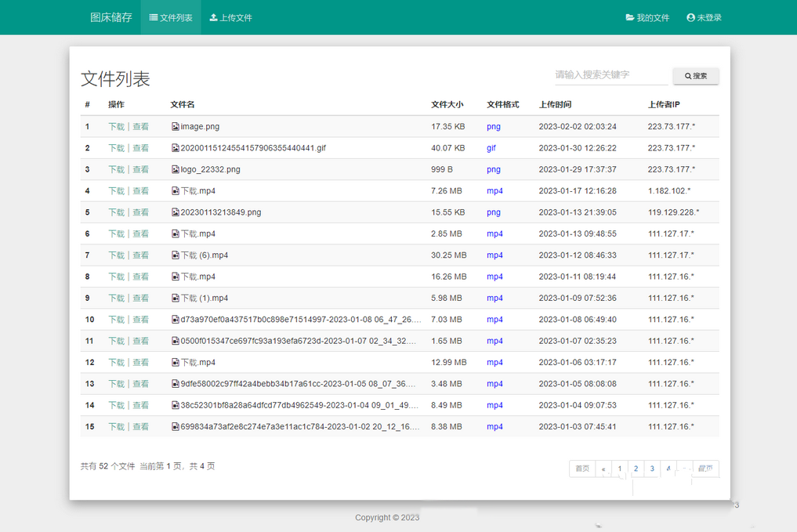Click the 未登录 user icon
The width and height of the screenshot is (797, 532).
[x=690, y=16]
